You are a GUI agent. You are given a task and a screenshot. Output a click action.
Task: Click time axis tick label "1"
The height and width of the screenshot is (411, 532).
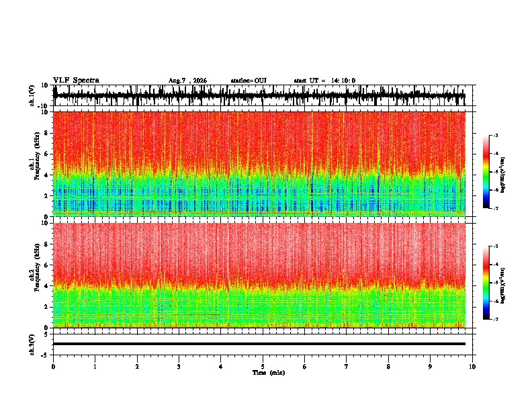95,367
